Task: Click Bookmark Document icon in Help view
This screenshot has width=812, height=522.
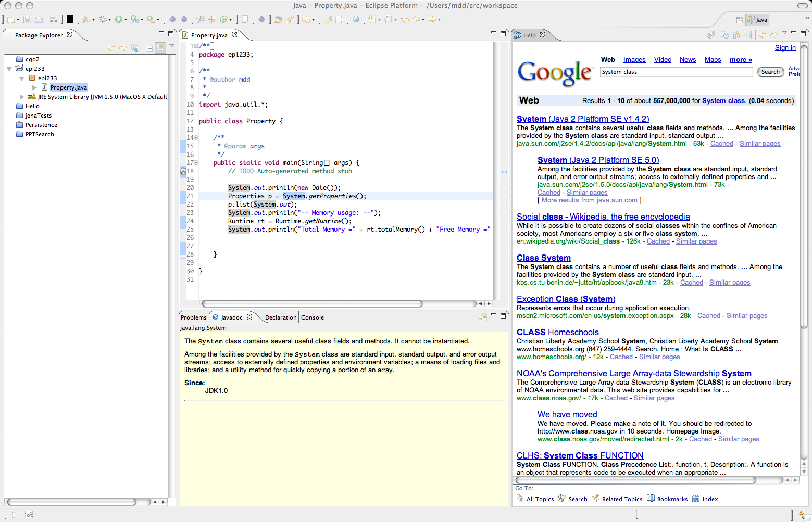Action: pos(748,35)
